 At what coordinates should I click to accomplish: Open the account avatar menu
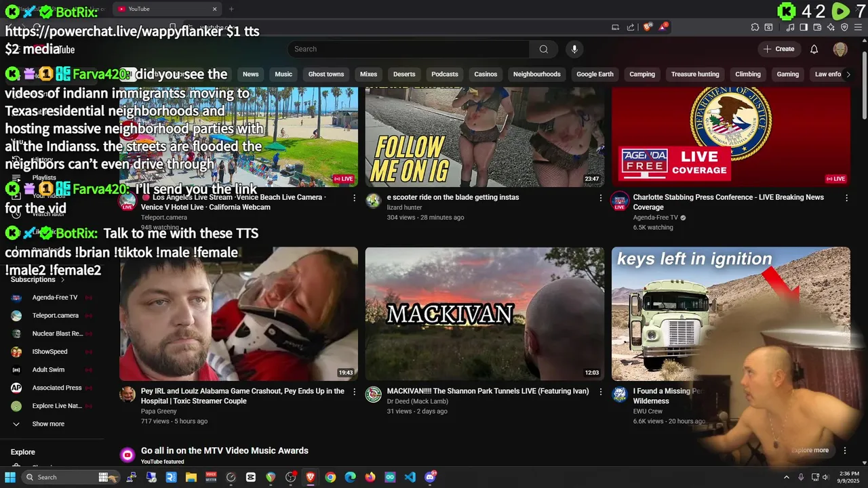840,49
